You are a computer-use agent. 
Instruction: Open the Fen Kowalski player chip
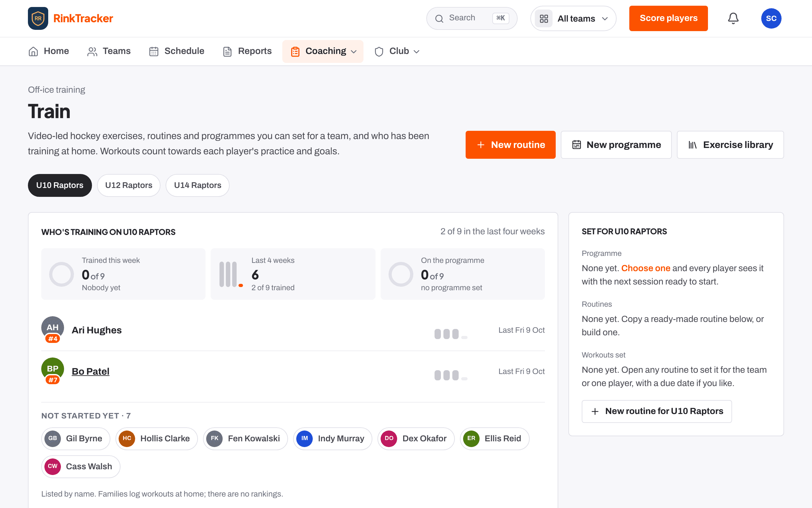pyautogui.click(x=245, y=438)
